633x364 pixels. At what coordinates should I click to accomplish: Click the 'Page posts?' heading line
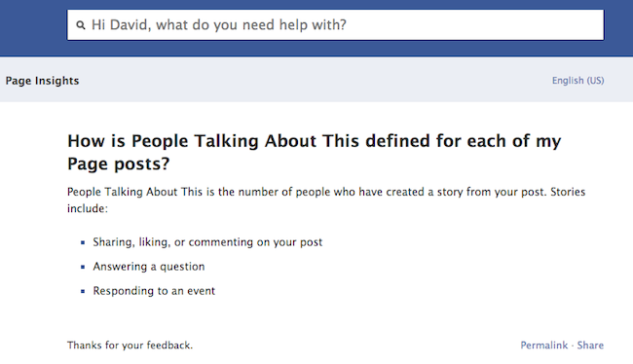tap(118, 164)
